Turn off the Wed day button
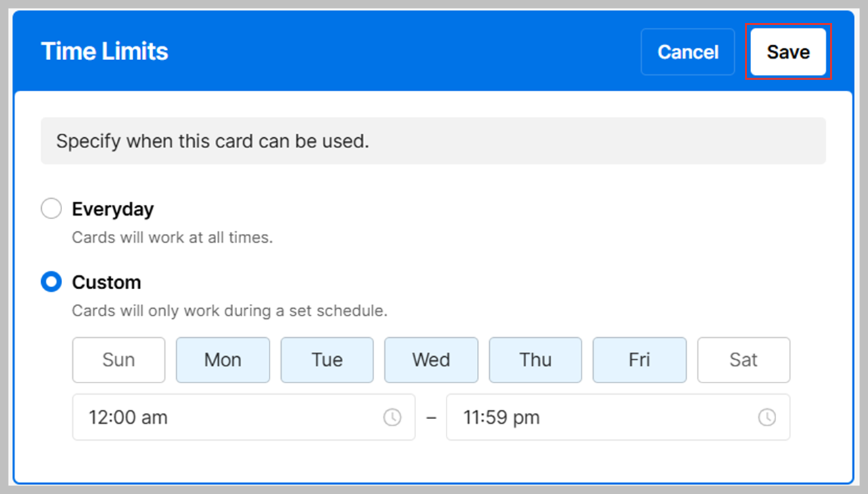The width and height of the screenshot is (868, 494). pos(431,360)
